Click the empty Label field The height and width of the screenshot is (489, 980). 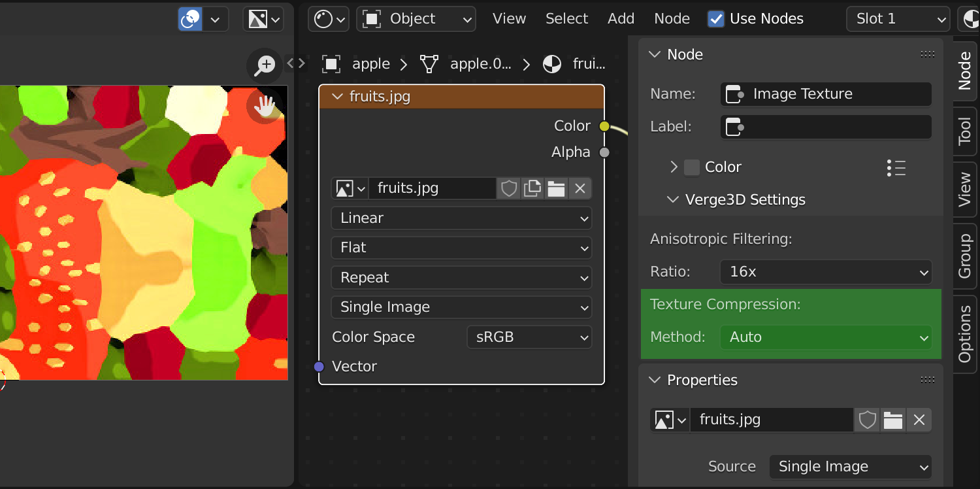826,127
